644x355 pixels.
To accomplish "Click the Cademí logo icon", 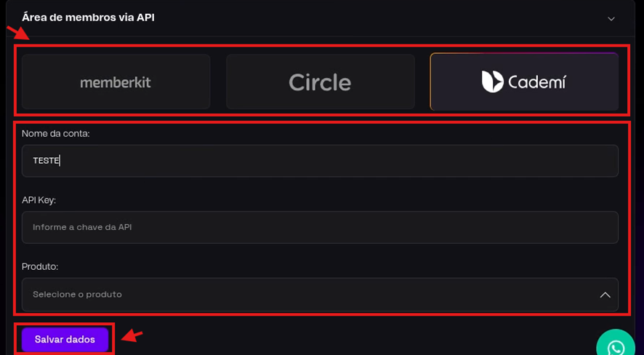I will (x=492, y=81).
